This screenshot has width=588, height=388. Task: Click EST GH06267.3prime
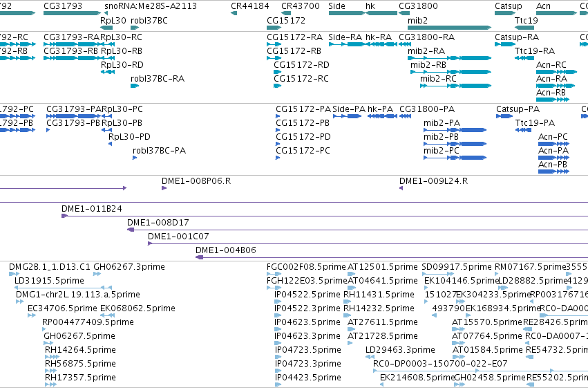(x=129, y=267)
